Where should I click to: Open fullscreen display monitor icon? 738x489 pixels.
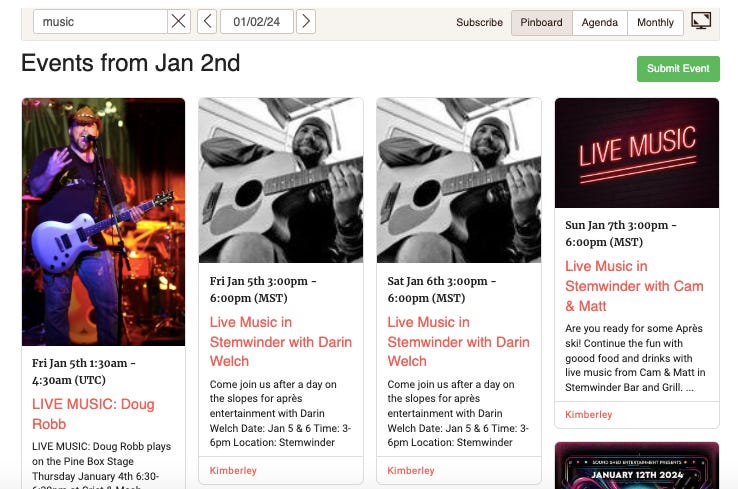[701, 21]
